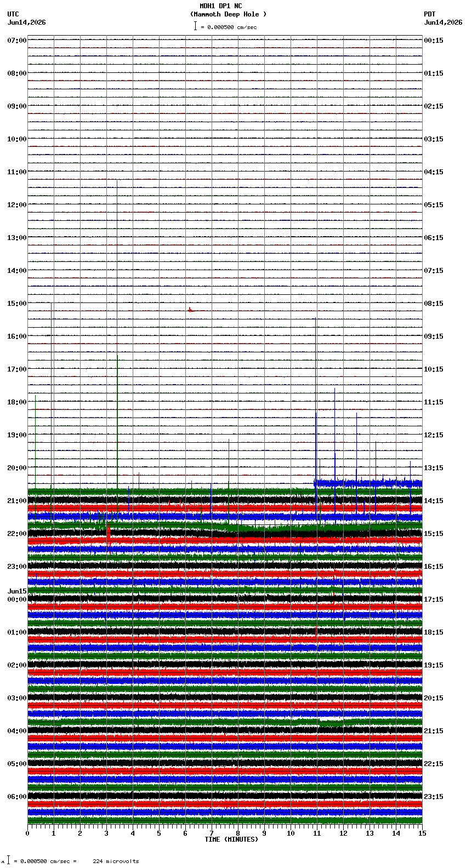466x868 pixels.
Task: Select the 22:00 UTC row label
Action: 17,534
